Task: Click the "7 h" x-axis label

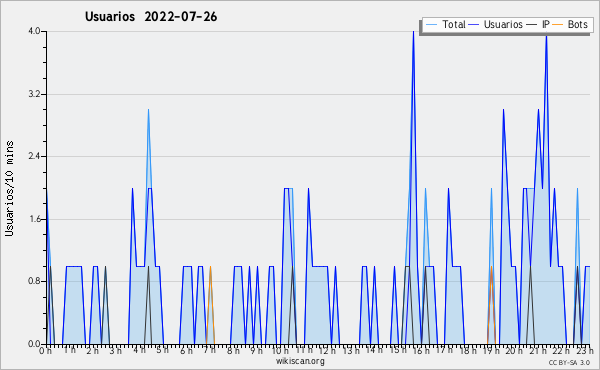Action: tap(209, 350)
